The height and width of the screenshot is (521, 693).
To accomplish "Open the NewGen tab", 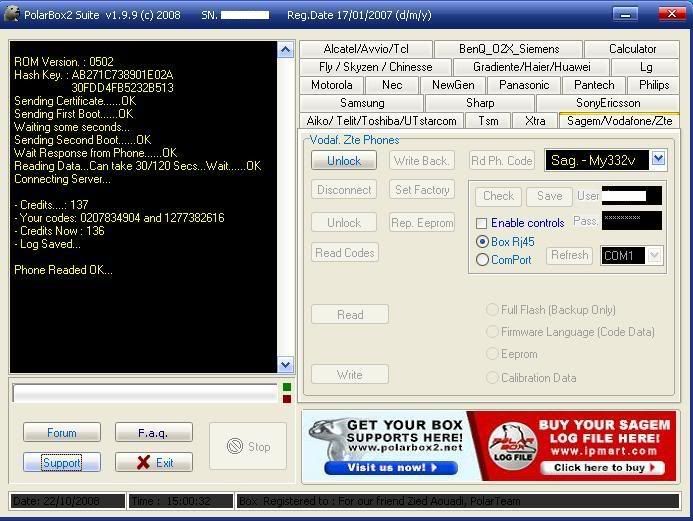I will (x=453, y=85).
